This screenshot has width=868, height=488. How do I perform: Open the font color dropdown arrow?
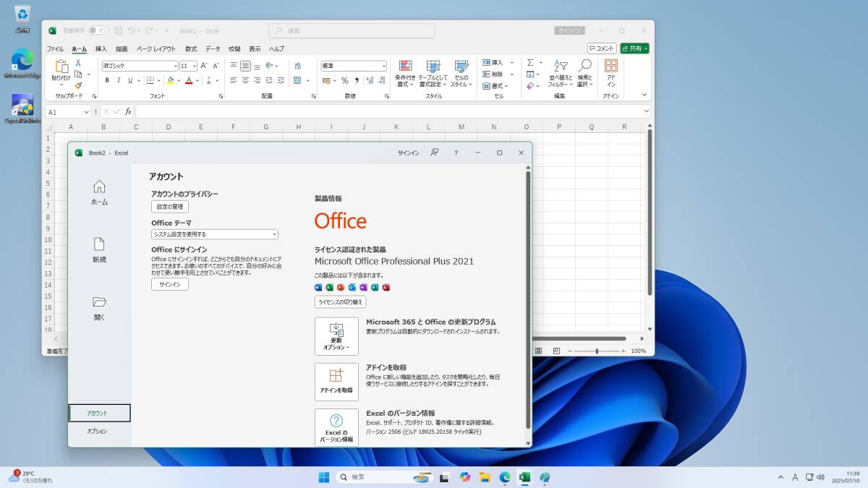(x=197, y=80)
